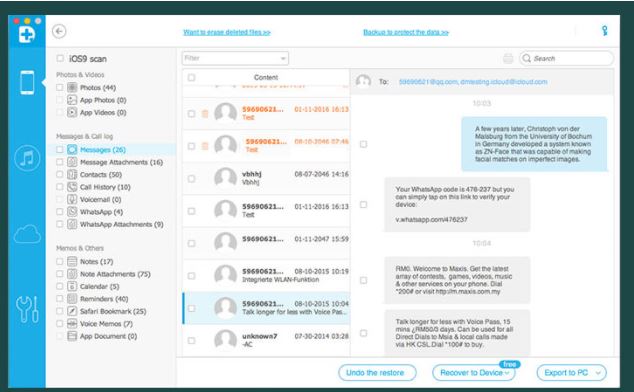634x392 pixels.
Task: Click the Safari Bookmark icon
Action: click(72, 311)
